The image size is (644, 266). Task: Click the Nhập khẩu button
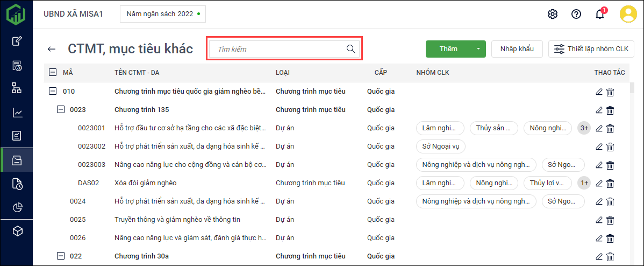click(x=517, y=49)
